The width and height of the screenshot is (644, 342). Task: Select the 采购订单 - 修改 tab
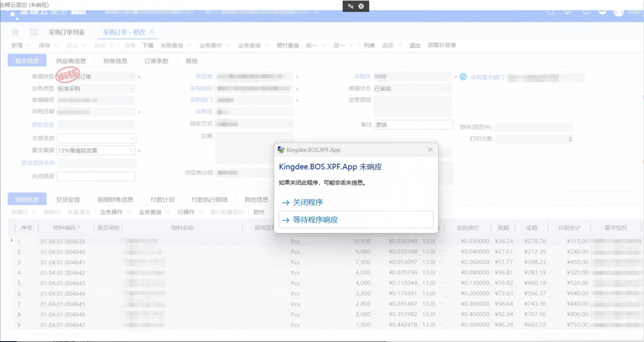pos(124,32)
